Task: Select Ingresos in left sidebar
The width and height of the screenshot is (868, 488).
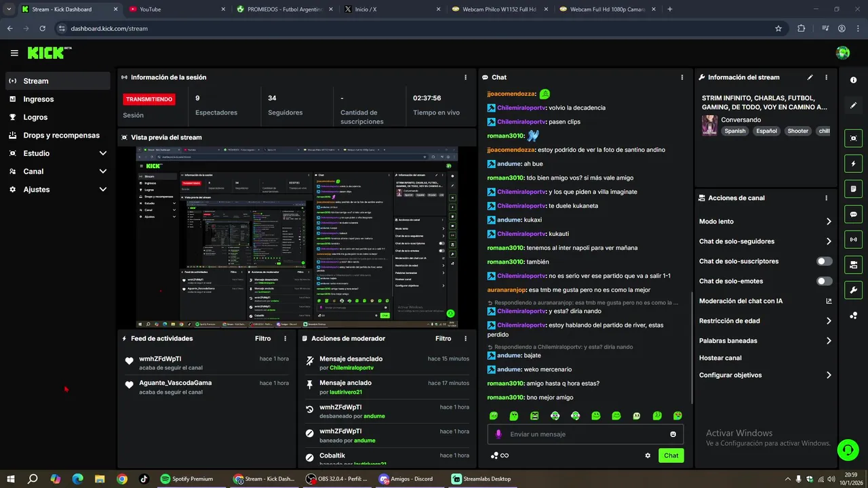Action: (58, 99)
